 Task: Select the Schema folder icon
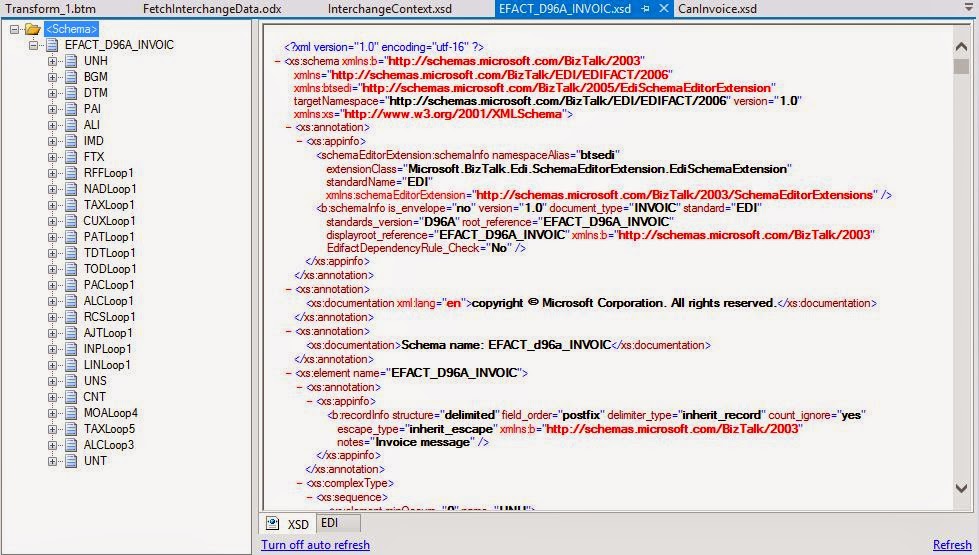(x=32, y=29)
